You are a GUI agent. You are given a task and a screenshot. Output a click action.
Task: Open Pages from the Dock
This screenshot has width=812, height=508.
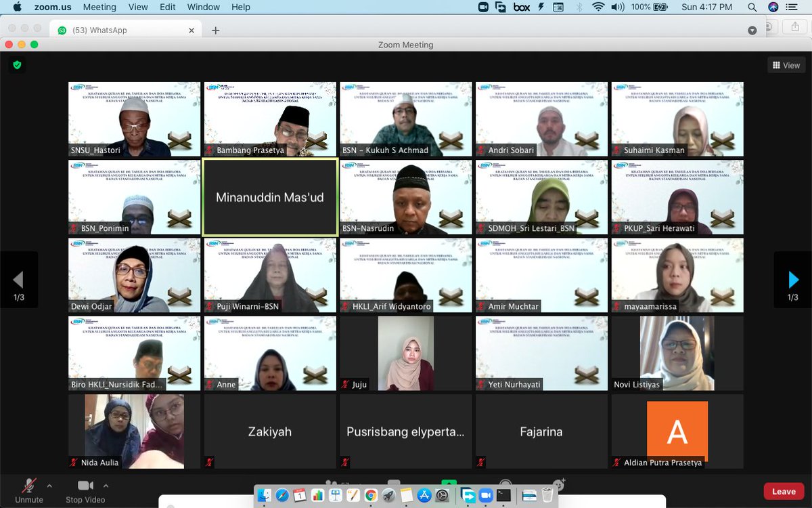tap(353, 496)
